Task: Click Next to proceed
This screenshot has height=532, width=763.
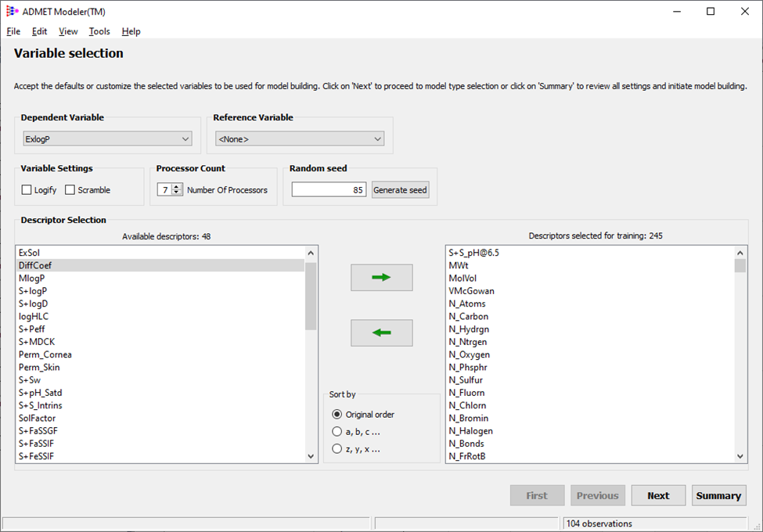Action: tap(658, 495)
